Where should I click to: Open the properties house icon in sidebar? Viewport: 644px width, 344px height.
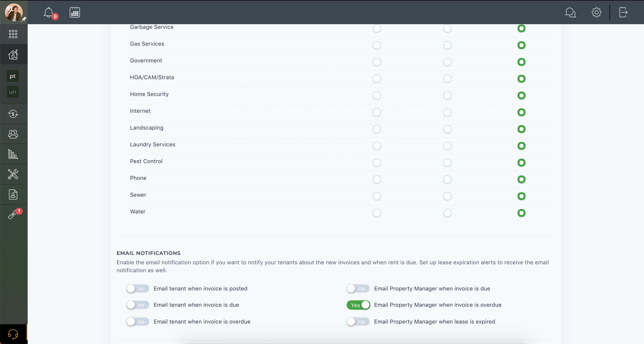tap(13, 54)
